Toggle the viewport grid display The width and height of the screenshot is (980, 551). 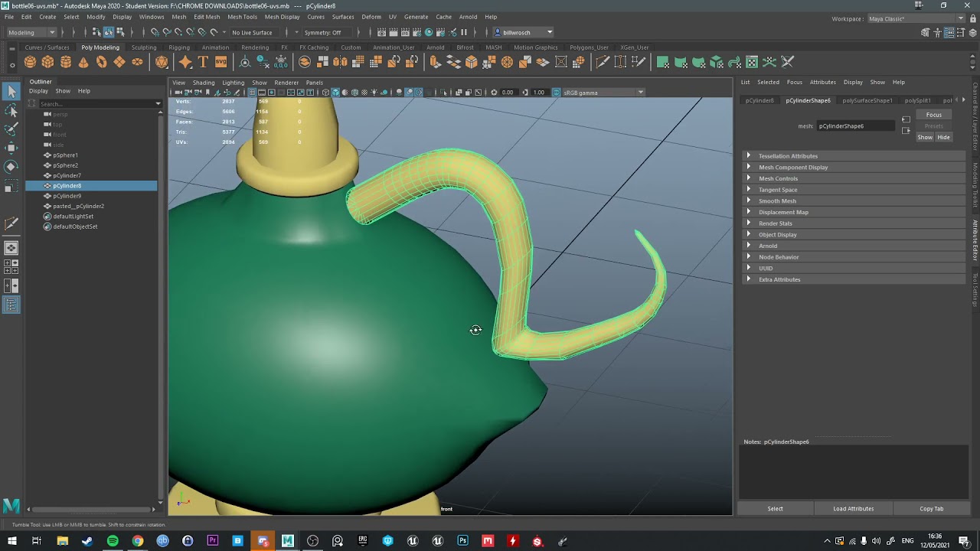pos(252,93)
